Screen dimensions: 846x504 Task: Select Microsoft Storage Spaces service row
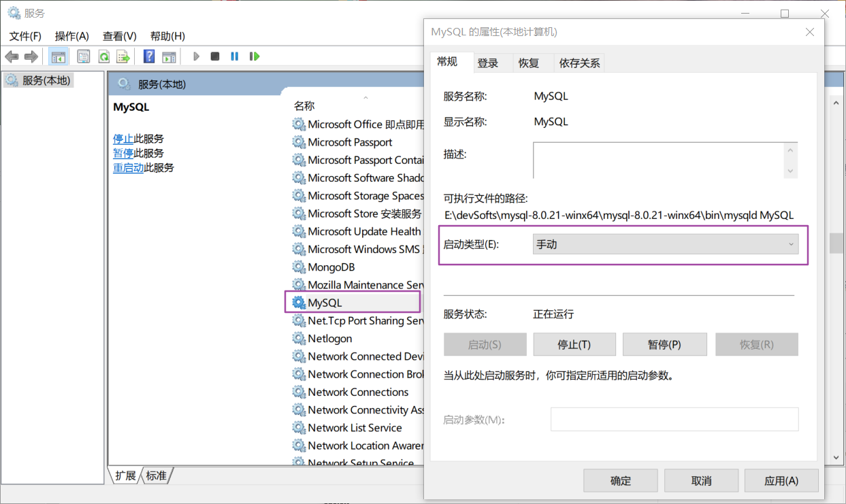[x=357, y=195]
